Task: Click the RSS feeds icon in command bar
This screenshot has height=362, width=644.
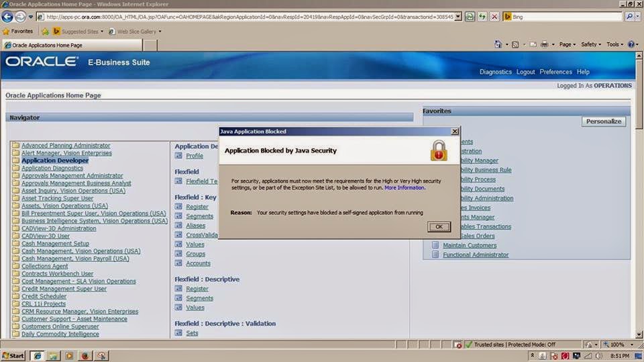Action: coord(515,44)
